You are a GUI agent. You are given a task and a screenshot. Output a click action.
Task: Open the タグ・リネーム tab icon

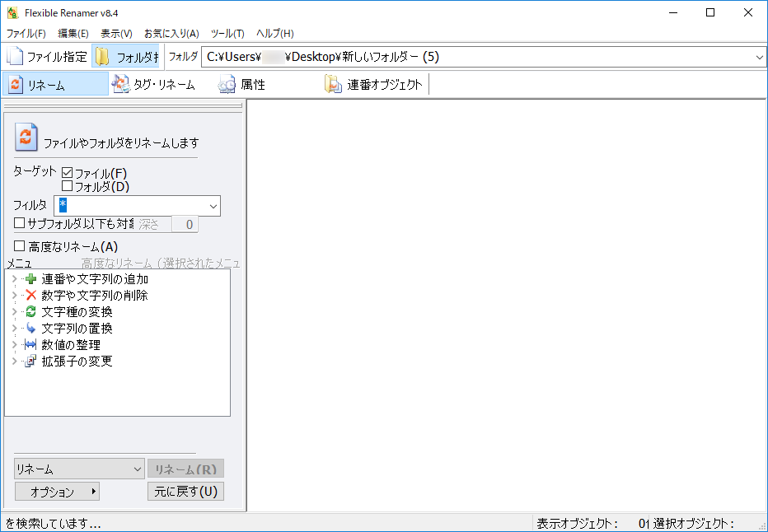click(x=121, y=84)
